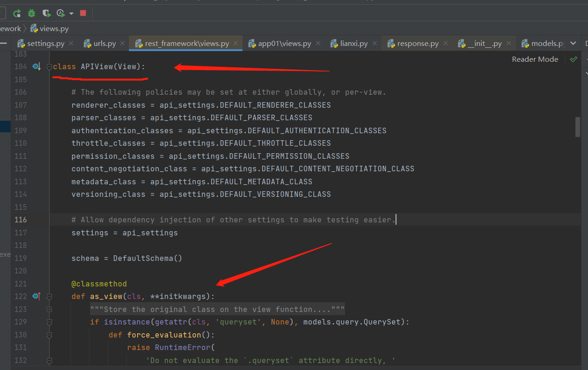This screenshot has height=370, width=588.
Task: Click the profiler run icon
Action: (61, 13)
